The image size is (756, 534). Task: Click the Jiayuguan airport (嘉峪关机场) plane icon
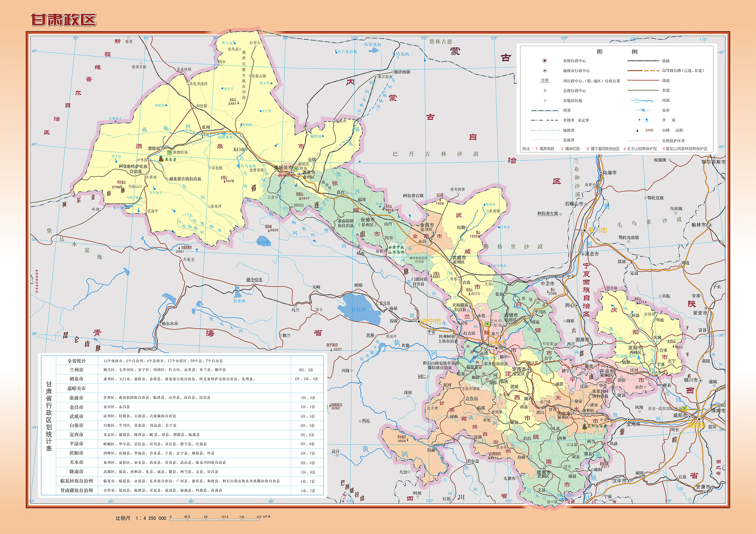point(296,169)
